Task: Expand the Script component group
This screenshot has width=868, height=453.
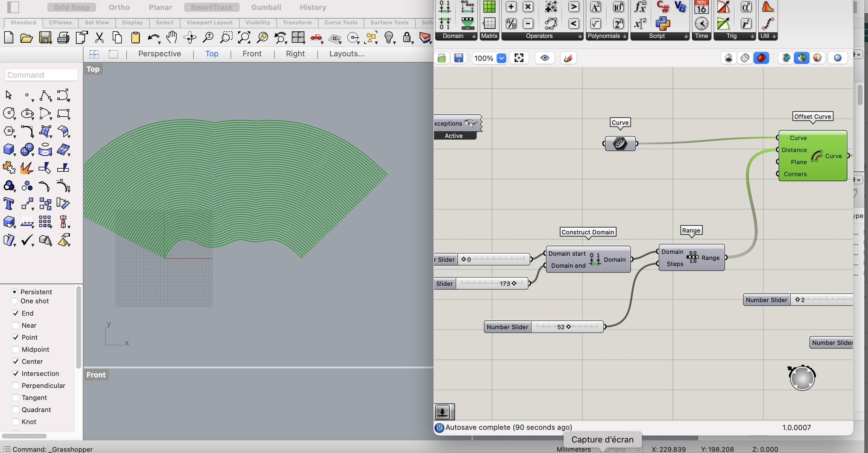Action: pos(686,36)
